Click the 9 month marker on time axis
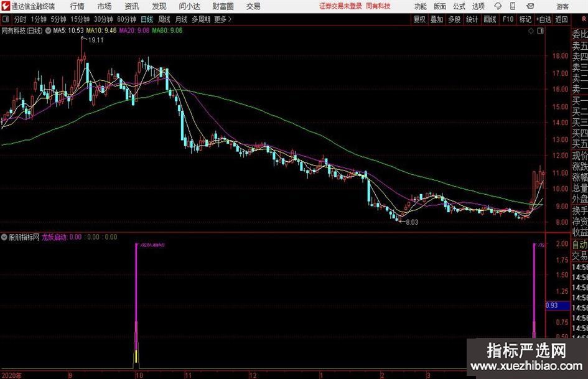This screenshot has width=588, height=379. tap(70, 375)
